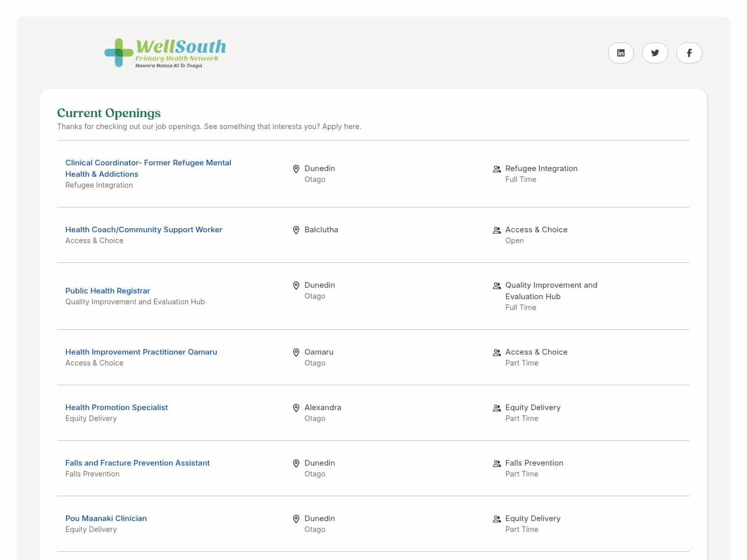Click the department icon beside Falls Prevention
747x560 pixels.
click(x=496, y=463)
